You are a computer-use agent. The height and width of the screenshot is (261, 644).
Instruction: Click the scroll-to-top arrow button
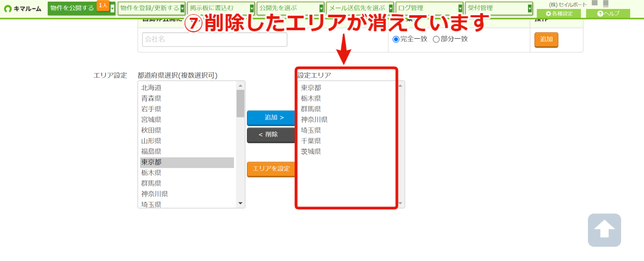click(604, 230)
